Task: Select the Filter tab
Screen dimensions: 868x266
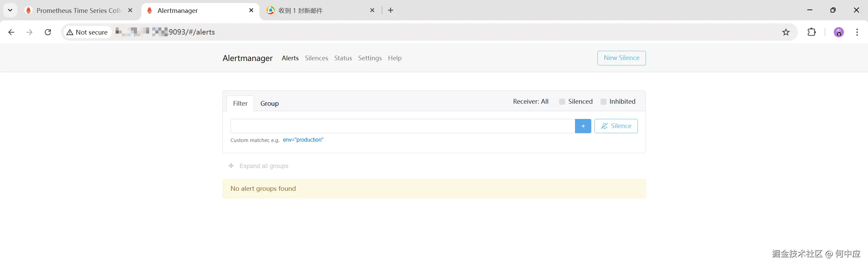Action: point(240,103)
